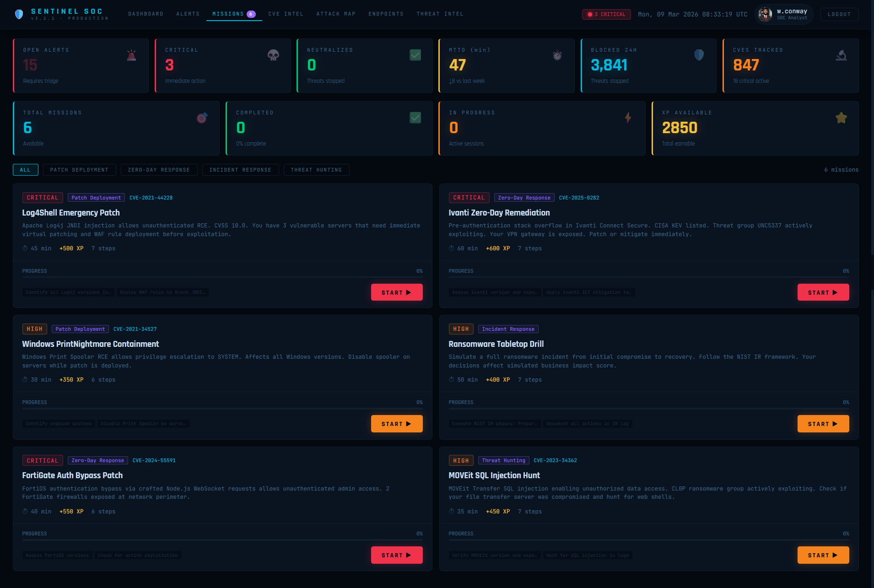874x588 pixels.
Task: Click the checkmark icon in Neutralized card
Action: pyautogui.click(x=415, y=55)
